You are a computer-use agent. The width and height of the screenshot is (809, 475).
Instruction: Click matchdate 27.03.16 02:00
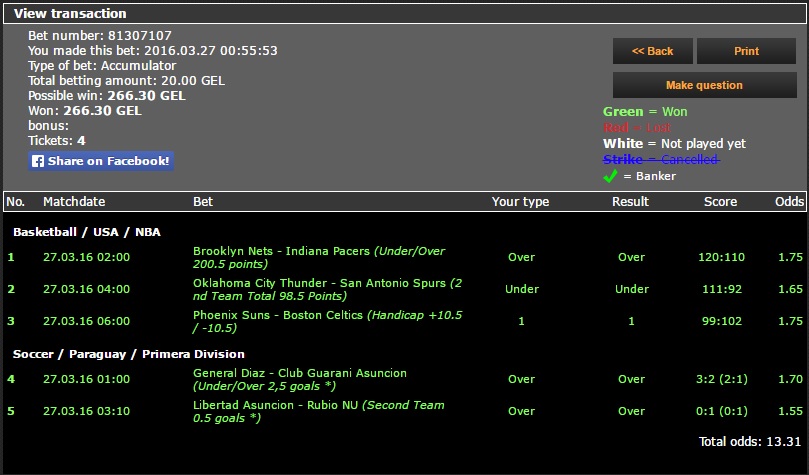pos(86,257)
